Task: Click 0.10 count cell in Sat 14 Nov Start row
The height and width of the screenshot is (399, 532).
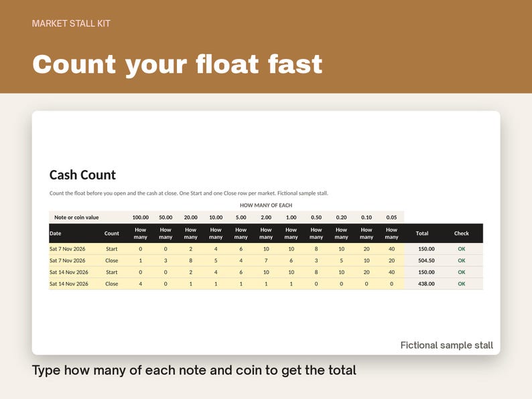Action: [367, 272]
